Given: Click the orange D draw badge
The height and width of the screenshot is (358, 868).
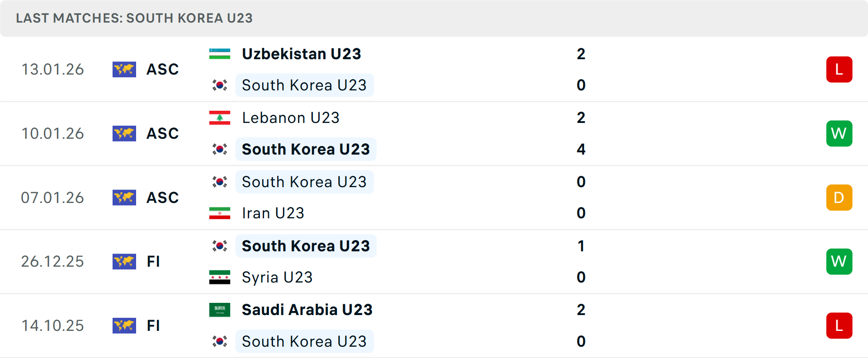Looking at the screenshot, I should pyautogui.click(x=839, y=198).
